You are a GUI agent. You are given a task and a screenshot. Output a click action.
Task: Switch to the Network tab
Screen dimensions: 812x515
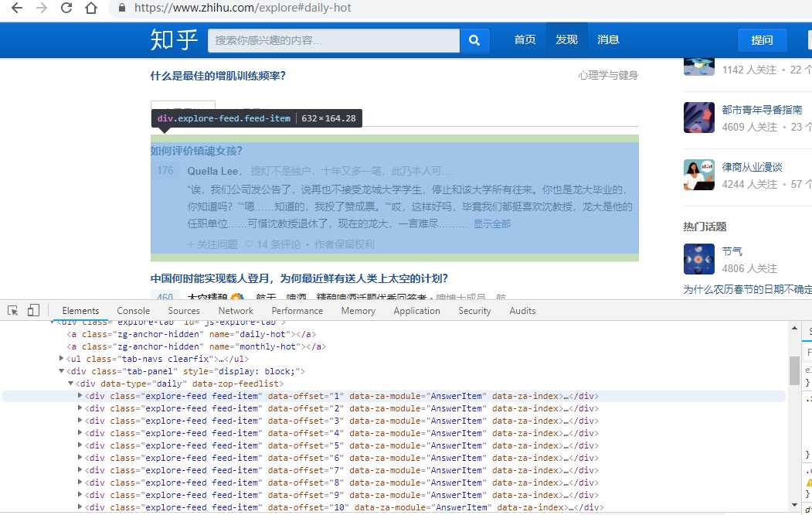click(236, 310)
